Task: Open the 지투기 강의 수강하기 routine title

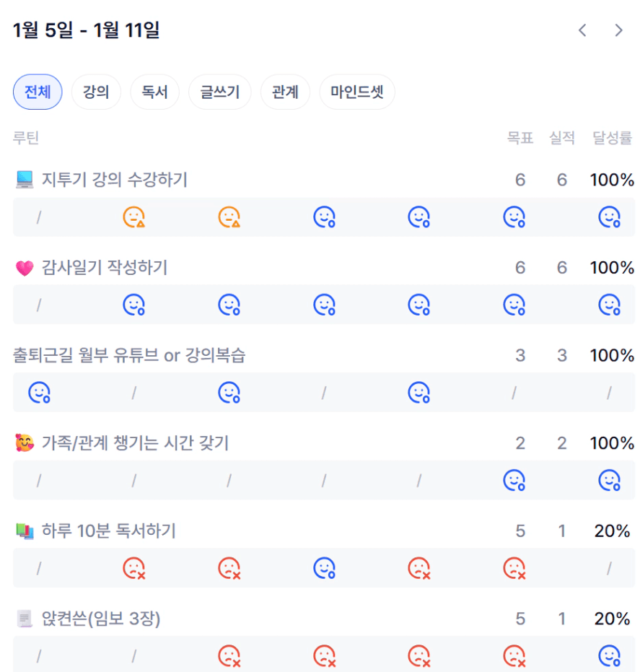Action: (114, 180)
